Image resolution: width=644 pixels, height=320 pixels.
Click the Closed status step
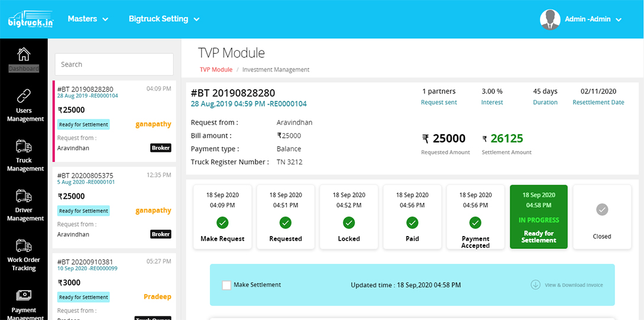tap(601, 217)
